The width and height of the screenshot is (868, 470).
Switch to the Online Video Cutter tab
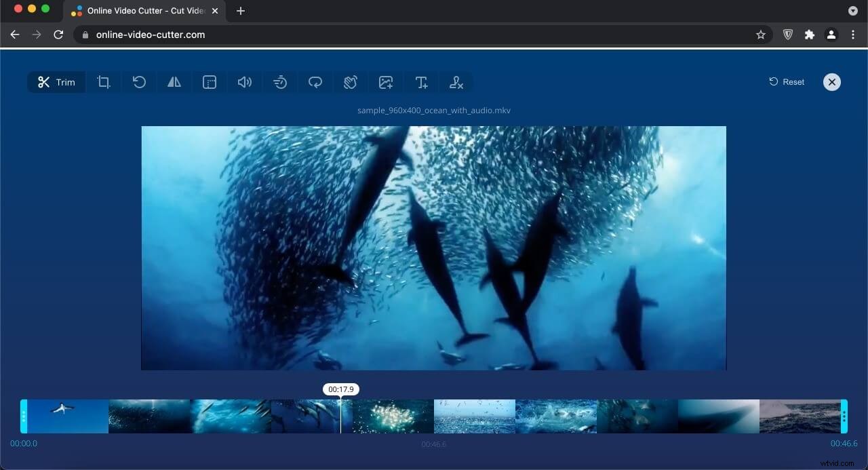pos(142,11)
